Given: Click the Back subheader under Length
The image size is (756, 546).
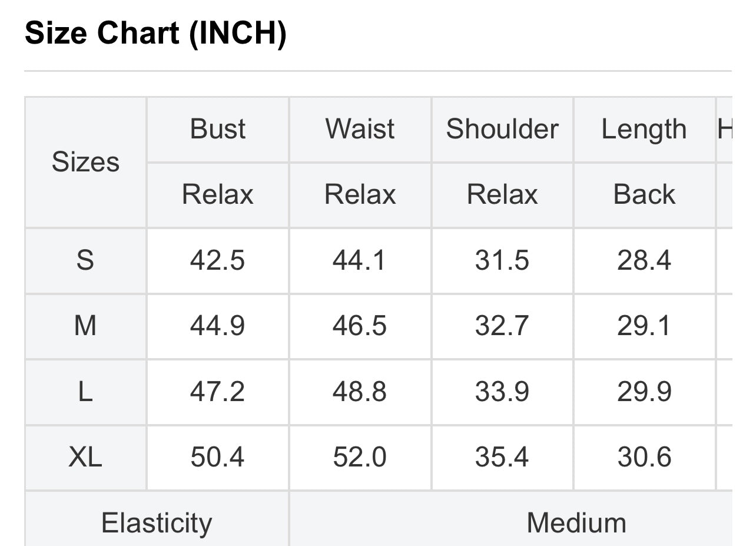Looking at the screenshot, I should 644,194.
